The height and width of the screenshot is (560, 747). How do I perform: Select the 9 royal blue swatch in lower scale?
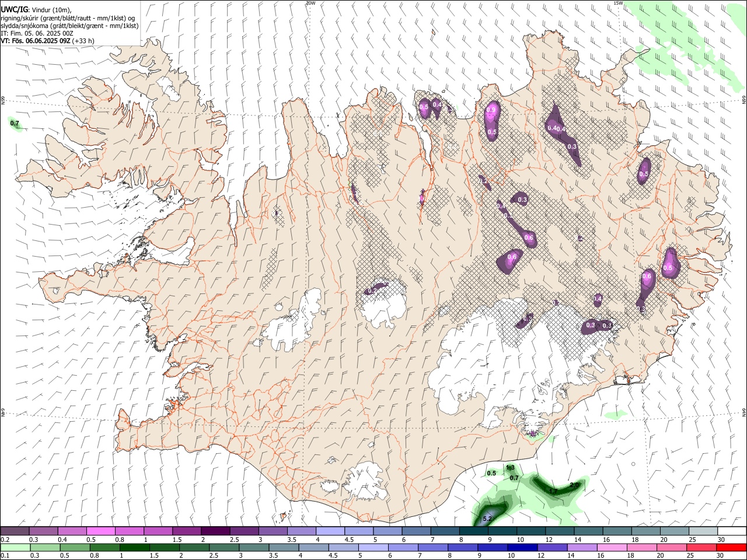pyautogui.click(x=492, y=548)
